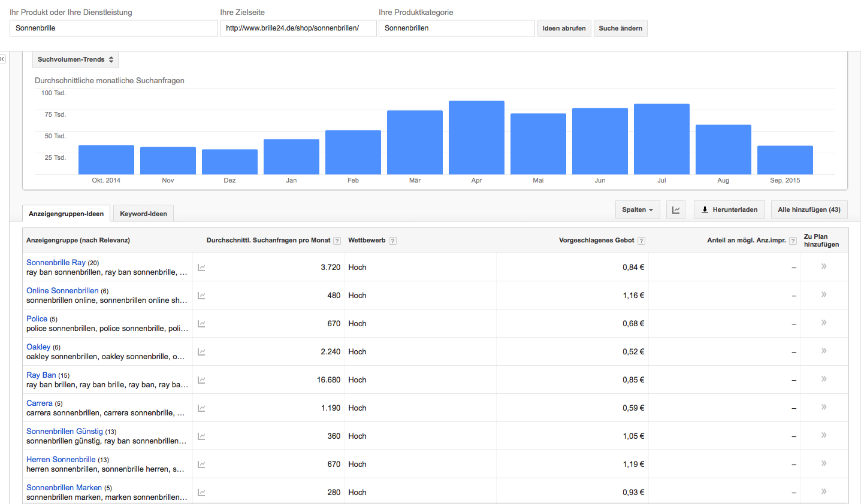Add Oakley group to plan
Viewport: 861px width, 504px height.
tap(824, 351)
